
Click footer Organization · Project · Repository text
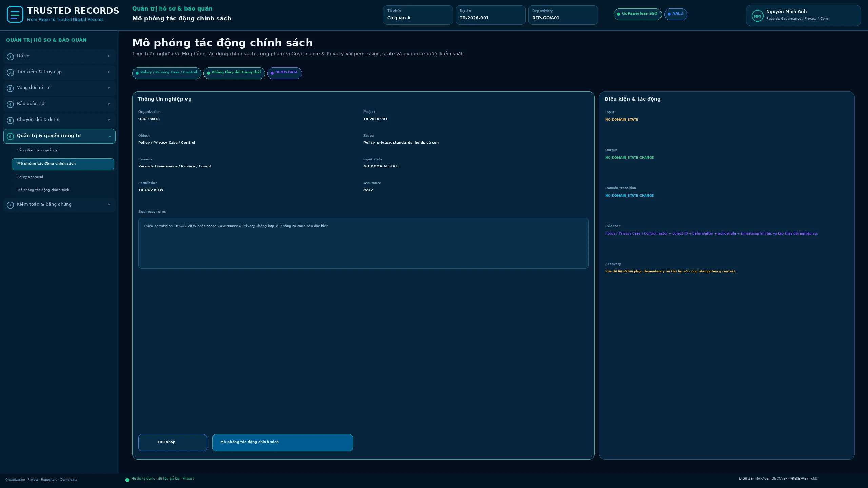41,480
